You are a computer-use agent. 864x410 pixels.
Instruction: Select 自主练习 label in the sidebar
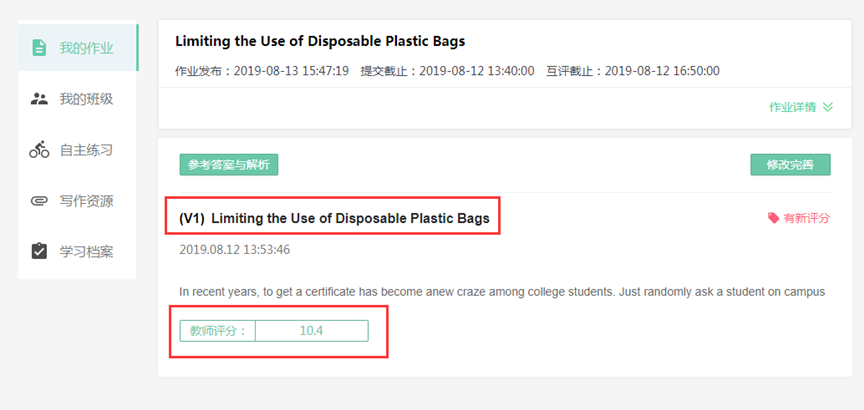click(86, 150)
